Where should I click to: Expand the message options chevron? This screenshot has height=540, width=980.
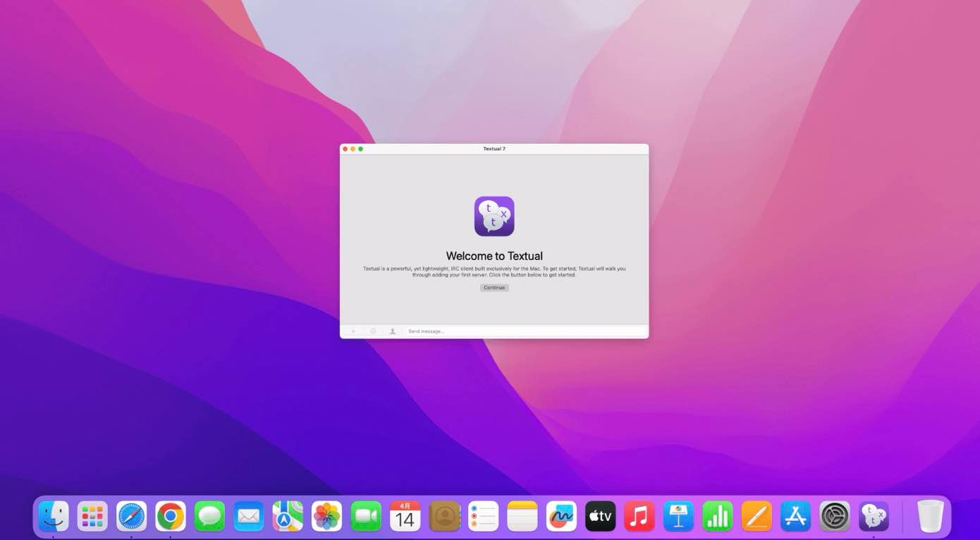(x=353, y=331)
